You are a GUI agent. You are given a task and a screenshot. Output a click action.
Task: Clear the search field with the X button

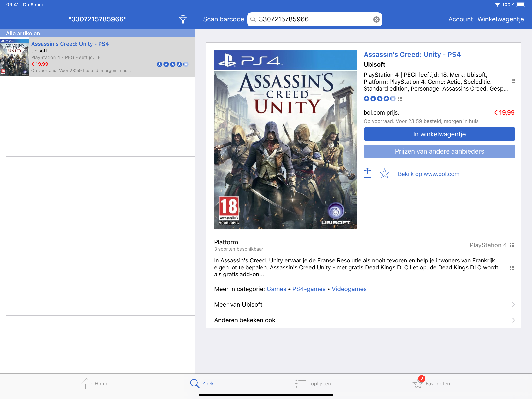(376, 19)
